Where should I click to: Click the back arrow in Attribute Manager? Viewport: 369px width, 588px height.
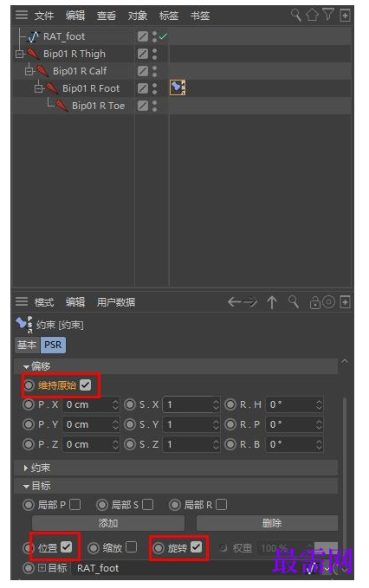pyautogui.click(x=235, y=302)
